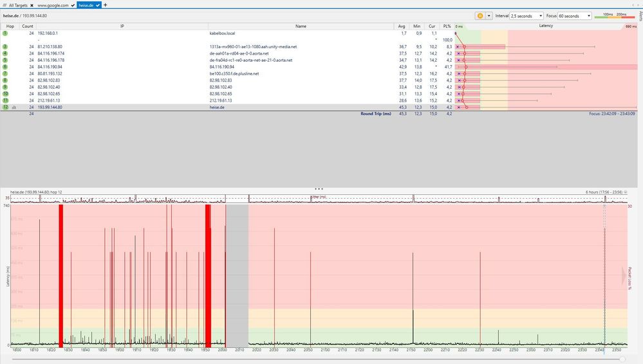Select hop 6 green circle icon
The image size is (643, 364).
[5, 67]
